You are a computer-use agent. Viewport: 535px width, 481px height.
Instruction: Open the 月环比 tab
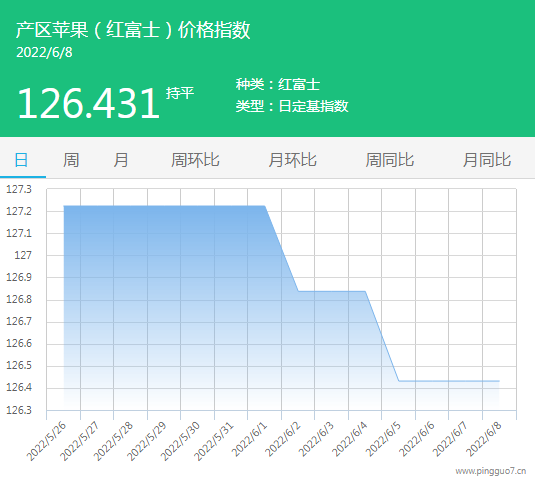[x=292, y=160]
